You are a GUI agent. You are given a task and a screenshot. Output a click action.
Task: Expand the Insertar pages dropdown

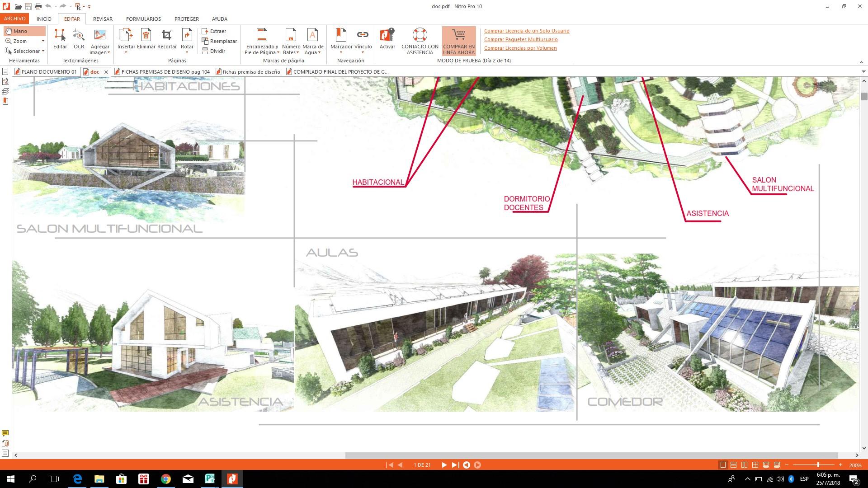(x=126, y=52)
